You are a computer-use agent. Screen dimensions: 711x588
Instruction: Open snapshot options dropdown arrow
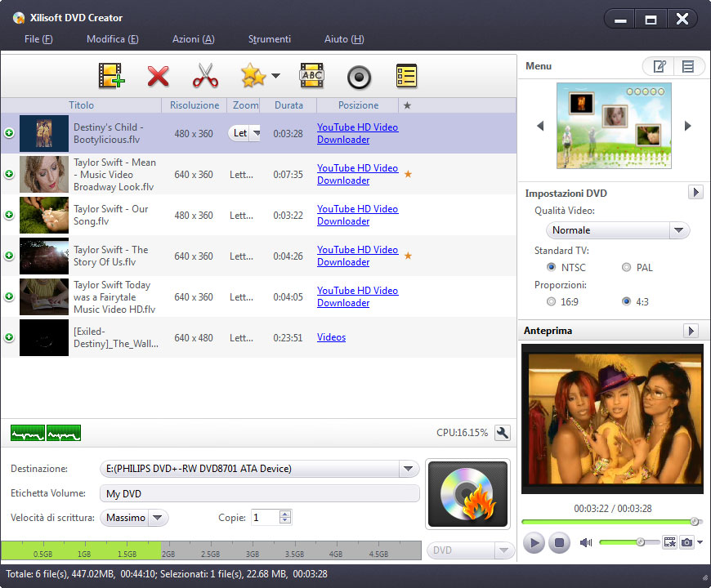700,542
